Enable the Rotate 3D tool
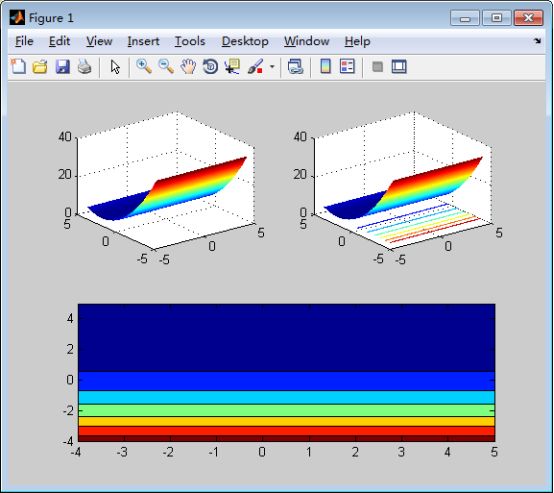The height and width of the screenshot is (493, 554). coord(210,66)
